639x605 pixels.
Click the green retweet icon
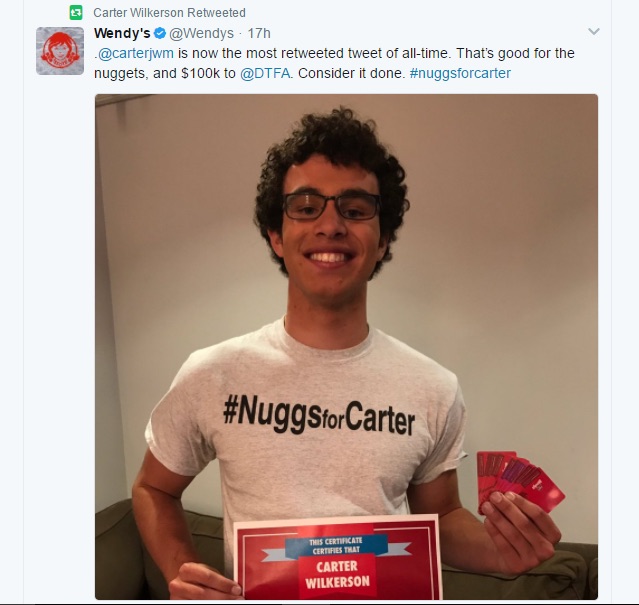[75, 13]
